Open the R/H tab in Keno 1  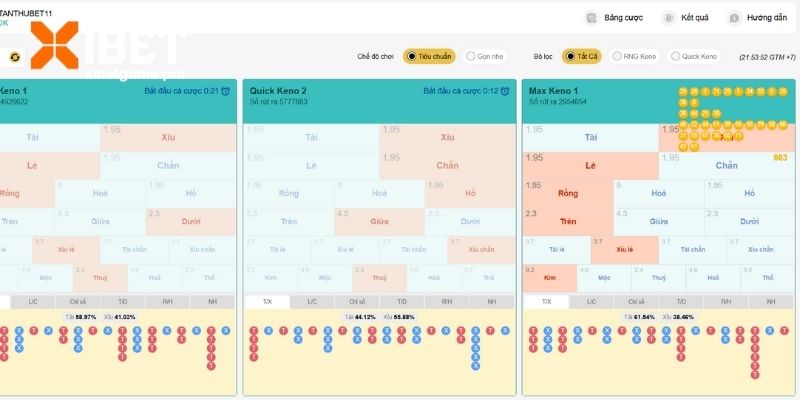(x=169, y=301)
